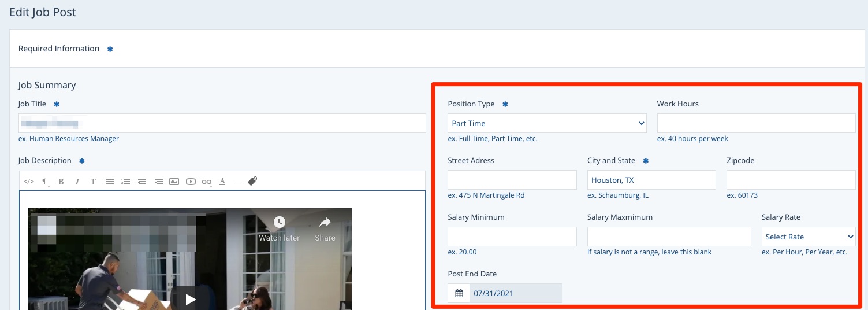This screenshot has width=868, height=310.
Task: Insert an unordered bullet list
Action: tap(109, 182)
